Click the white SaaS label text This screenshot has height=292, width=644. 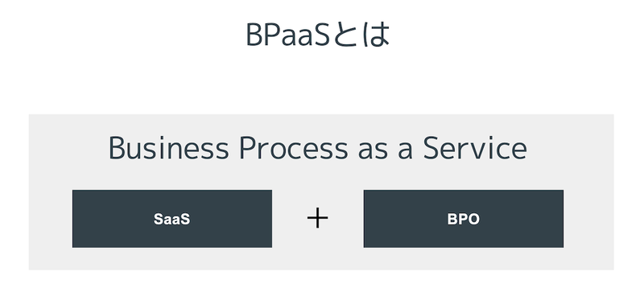(172, 219)
